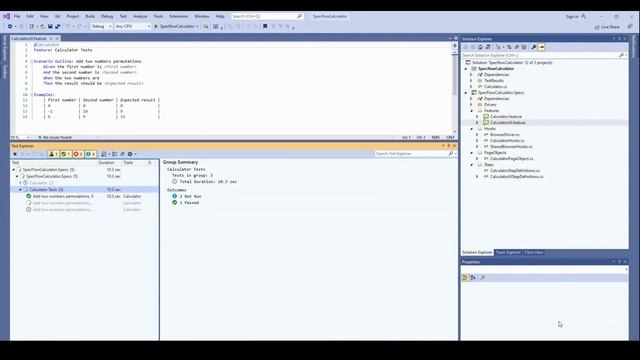Viewport: 640px width, 360px height.
Task: Click the Properties wrench icon in Solution Explorer
Action: (x=533, y=47)
